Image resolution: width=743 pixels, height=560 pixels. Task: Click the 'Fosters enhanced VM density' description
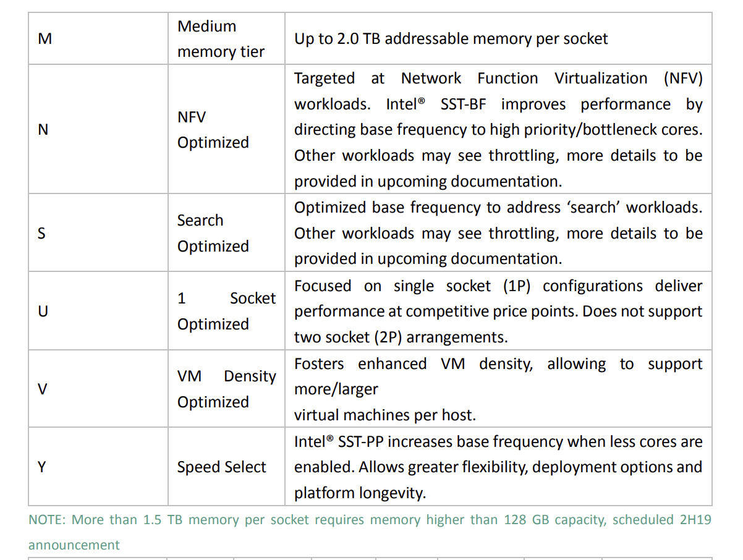[413, 364]
